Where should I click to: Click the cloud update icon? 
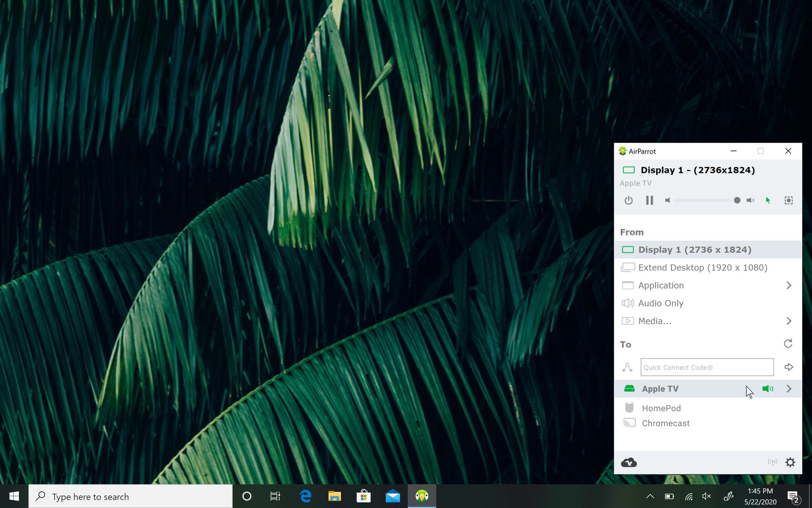click(x=628, y=462)
